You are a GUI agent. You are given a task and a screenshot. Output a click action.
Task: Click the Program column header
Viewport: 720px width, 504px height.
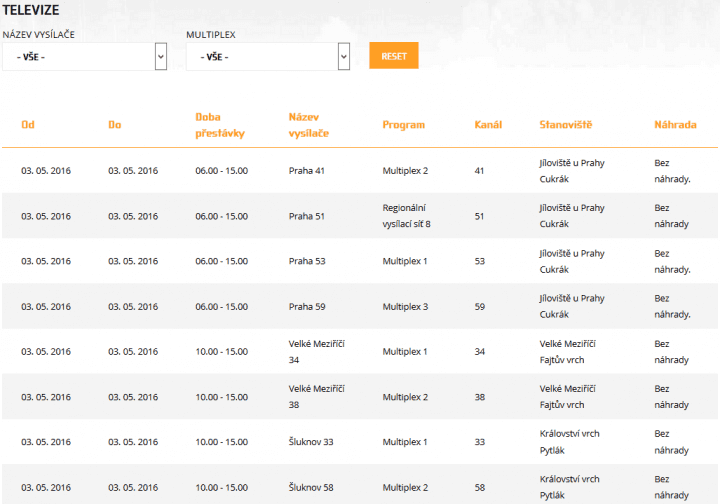pyautogui.click(x=404, y=125)
